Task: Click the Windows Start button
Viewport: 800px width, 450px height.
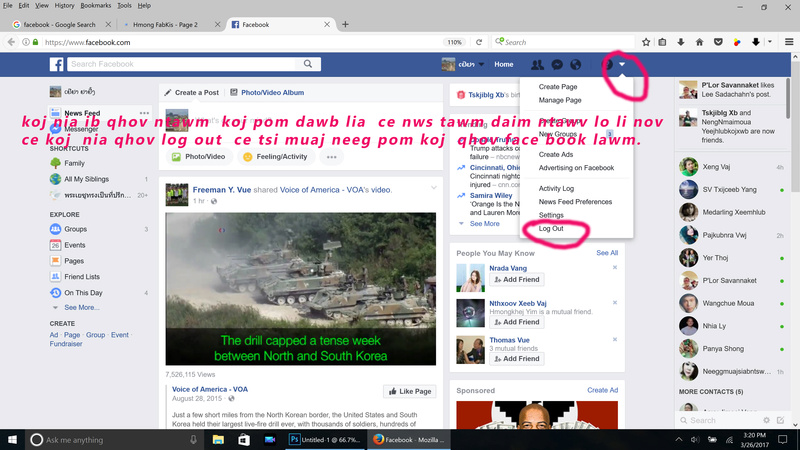Action: pyautogui.click(x=12, y=440)
